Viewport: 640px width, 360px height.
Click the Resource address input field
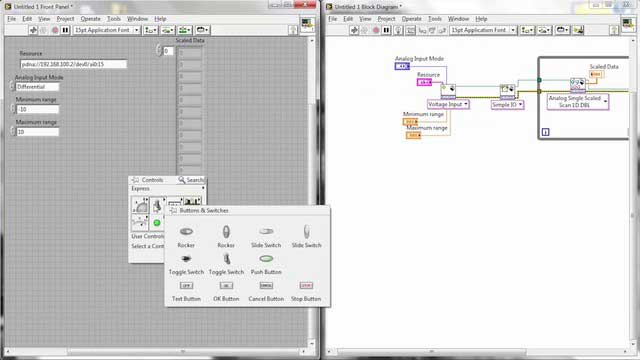(73, 64)
